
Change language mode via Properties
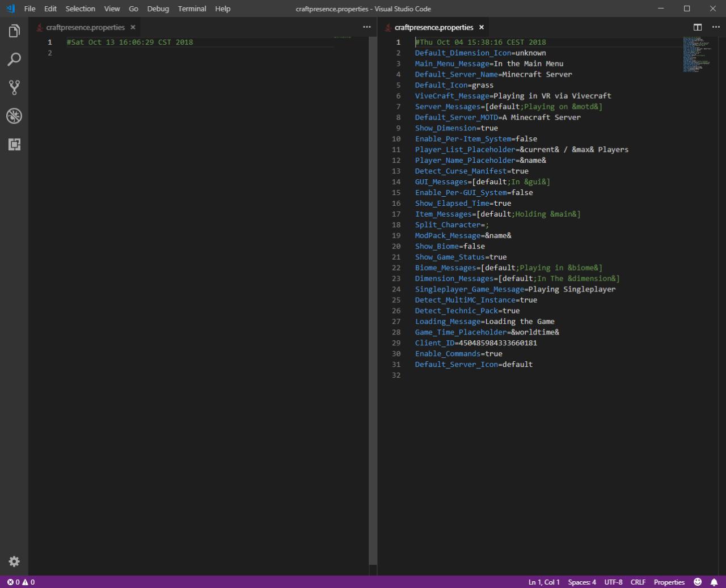(x=669, y=582)
